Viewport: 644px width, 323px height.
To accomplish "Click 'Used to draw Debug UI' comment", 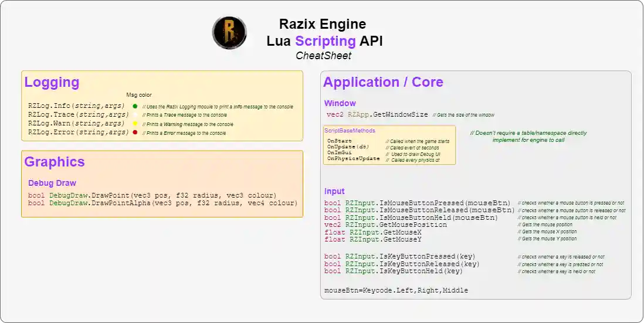I will pos(413,154).
